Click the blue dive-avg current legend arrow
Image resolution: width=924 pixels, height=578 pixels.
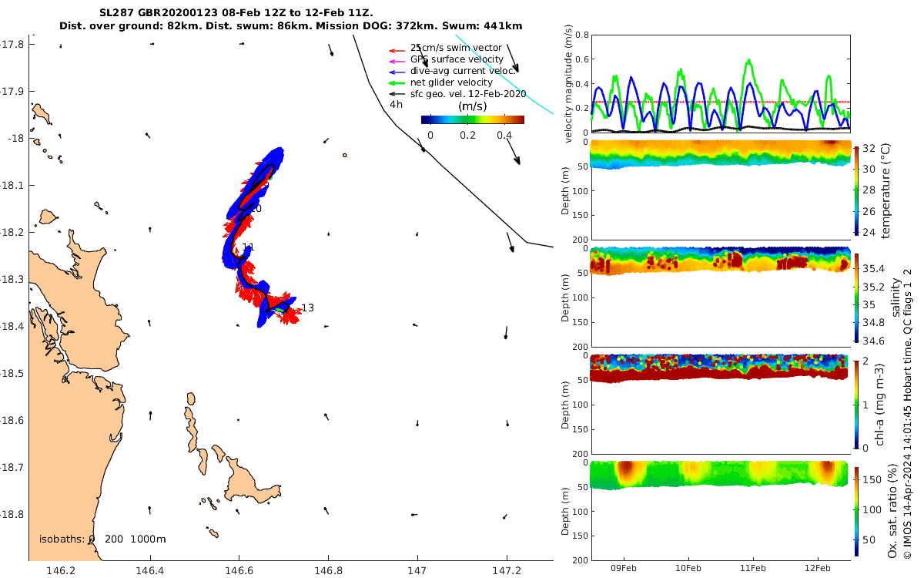click(x=398, y=71)
